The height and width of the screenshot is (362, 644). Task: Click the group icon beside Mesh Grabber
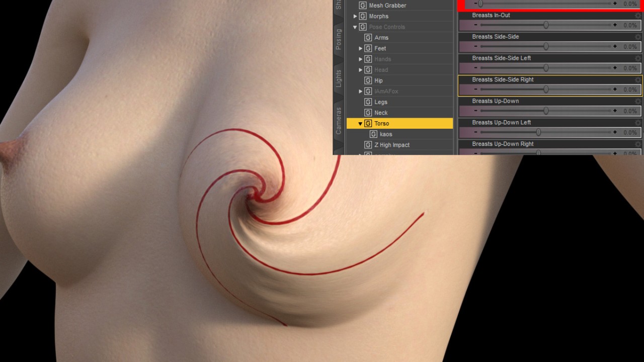pyautogui.click(x=362, y=6)
